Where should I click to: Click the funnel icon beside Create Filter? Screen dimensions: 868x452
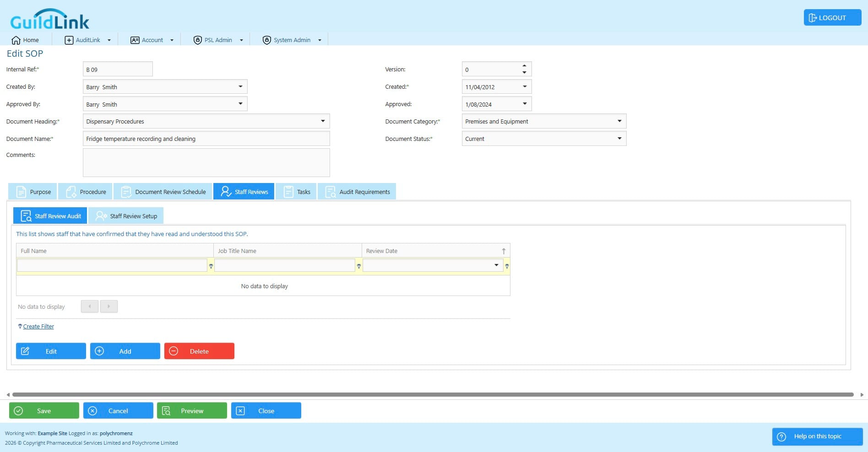click(20, 326)
